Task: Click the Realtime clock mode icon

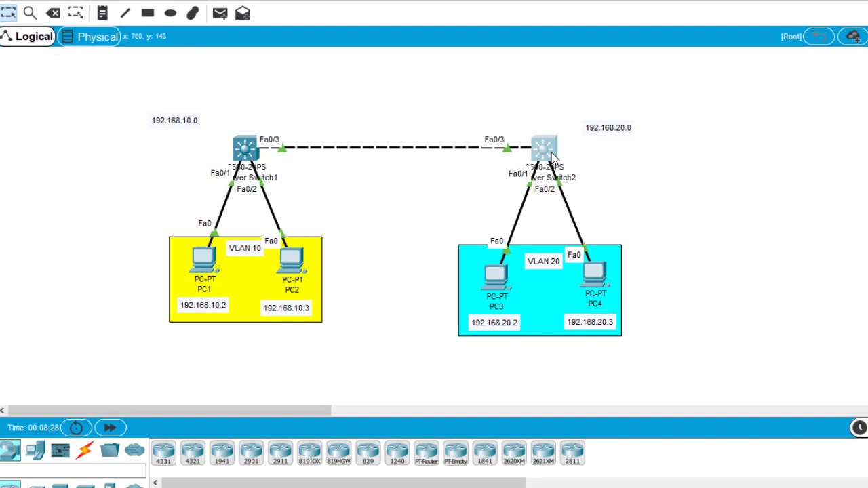Action: click(x=859, y=428)
